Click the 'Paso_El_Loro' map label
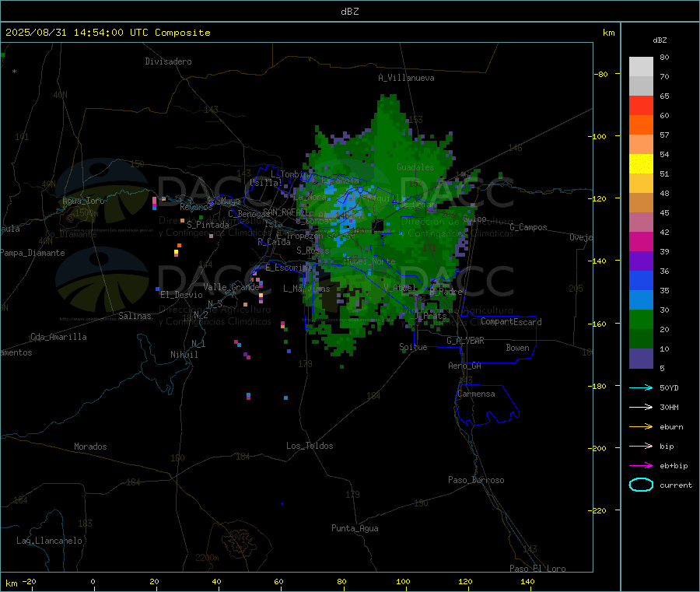 [x=538, y=569]
